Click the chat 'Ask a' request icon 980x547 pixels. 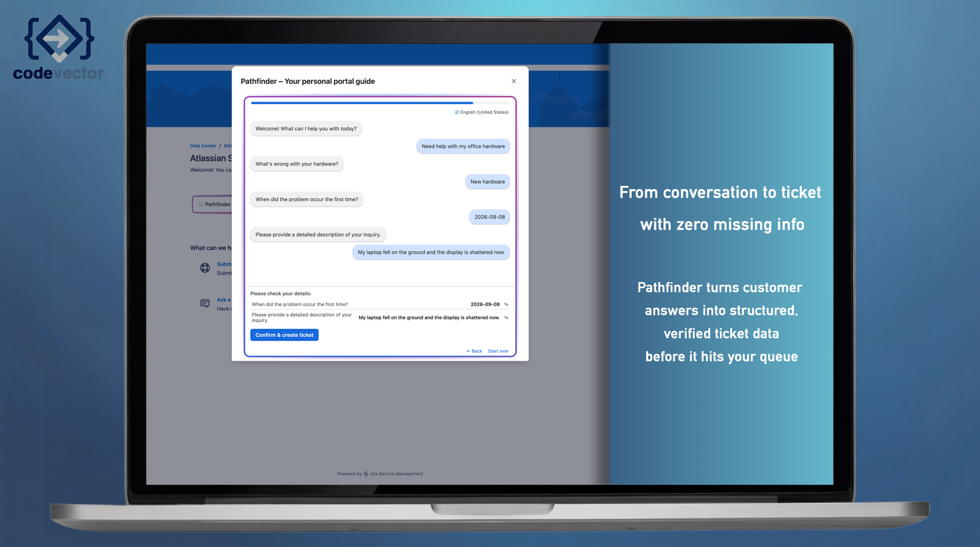tap(205, 303)
